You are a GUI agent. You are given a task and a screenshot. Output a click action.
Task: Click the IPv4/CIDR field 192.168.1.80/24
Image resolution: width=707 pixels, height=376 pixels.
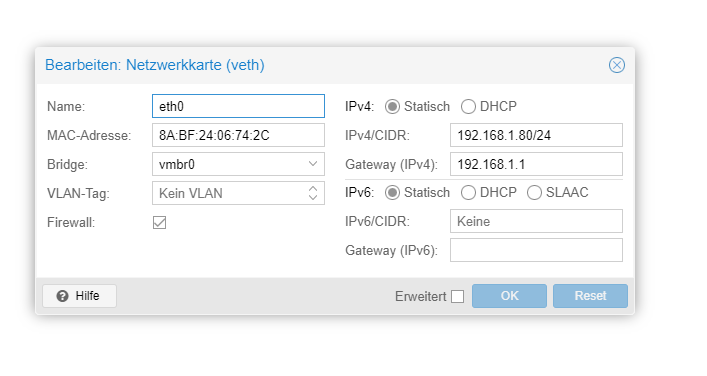pos(536,135)
